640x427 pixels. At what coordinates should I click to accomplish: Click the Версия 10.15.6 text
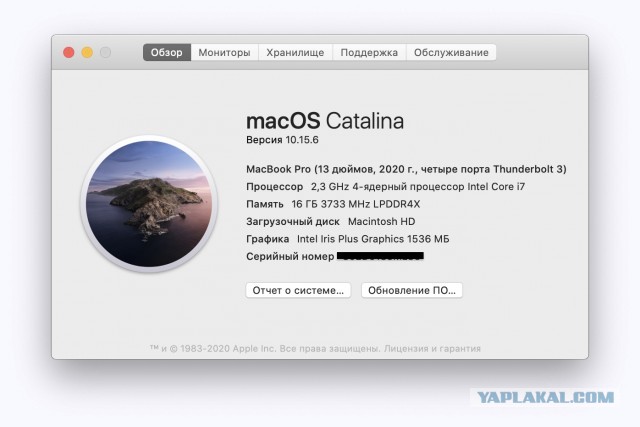point(282,140)
